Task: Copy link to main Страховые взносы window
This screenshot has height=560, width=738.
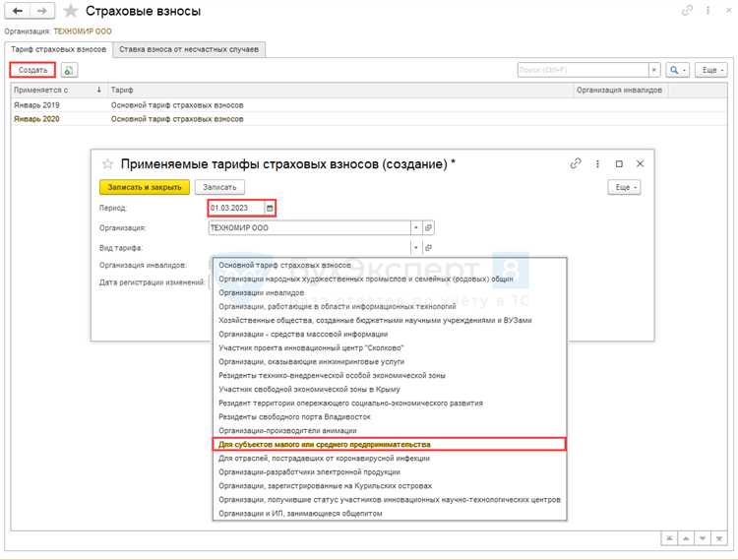Action: [687, 11]
